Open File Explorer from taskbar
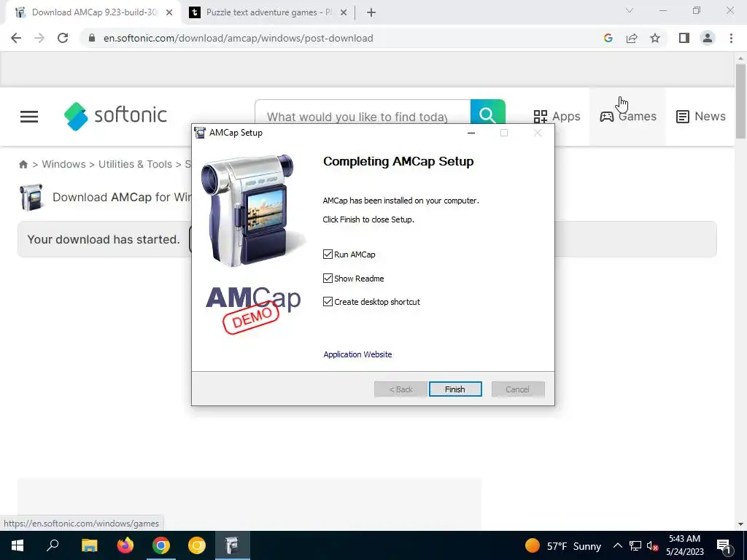747x560 pixels. point(89,545)
